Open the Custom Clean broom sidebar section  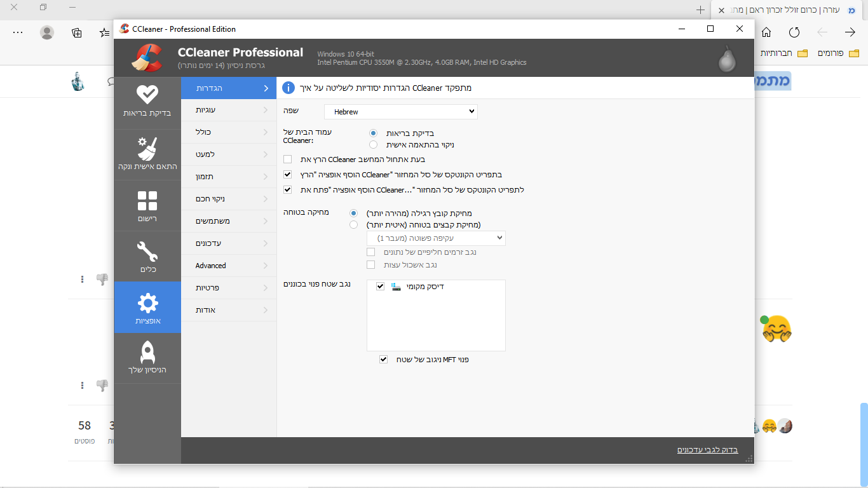147,154
